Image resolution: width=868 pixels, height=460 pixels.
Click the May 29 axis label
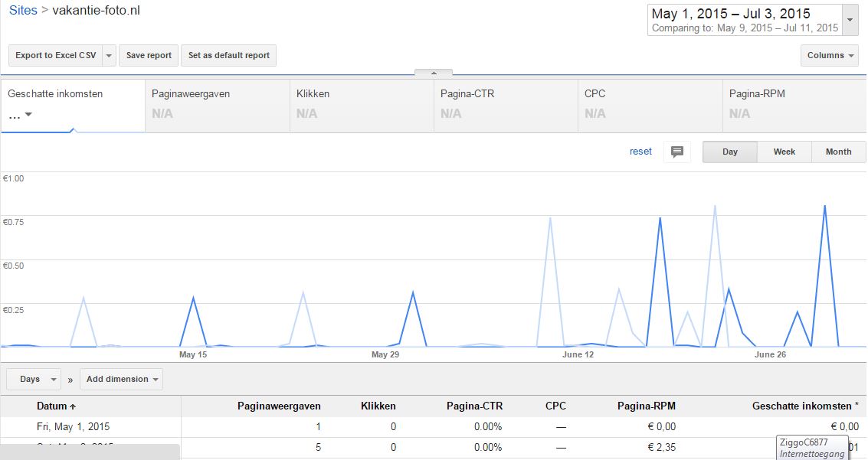pos(385,354)
